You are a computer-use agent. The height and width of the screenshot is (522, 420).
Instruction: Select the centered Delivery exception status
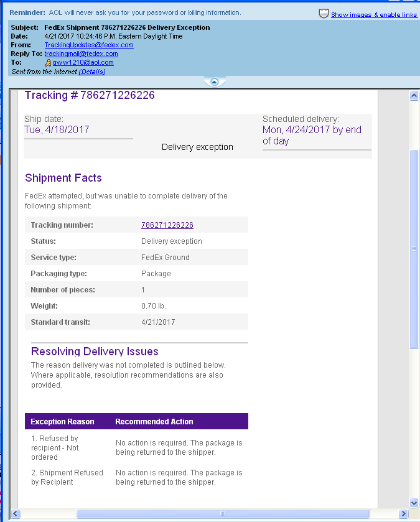click(x=197, y=147)
